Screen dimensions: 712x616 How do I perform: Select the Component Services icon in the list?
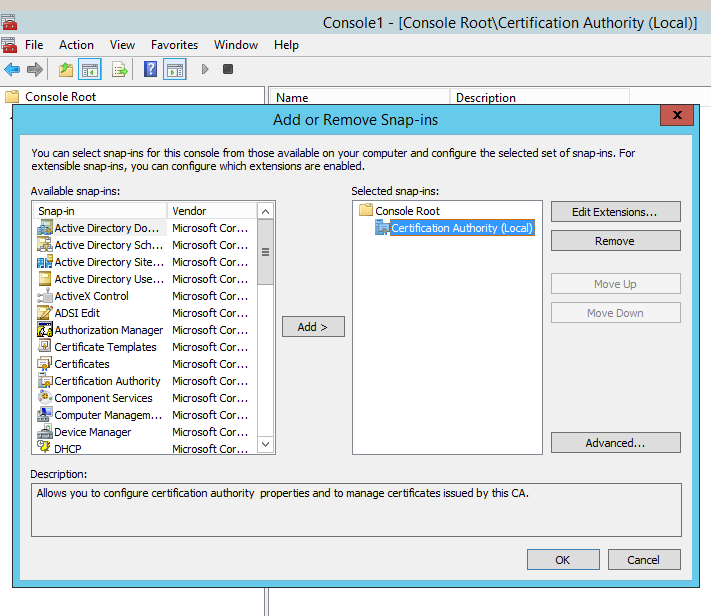(45, 398)
